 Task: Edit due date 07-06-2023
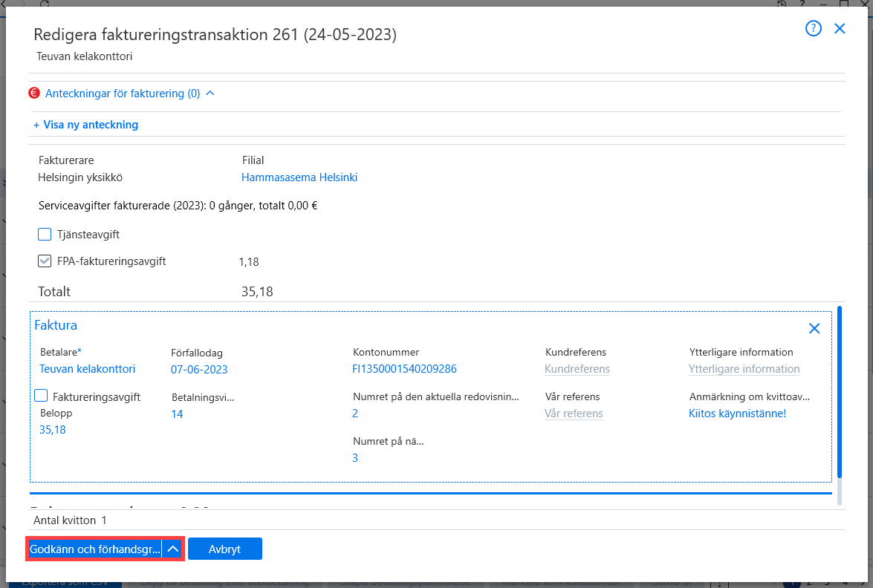click(199, 370)
